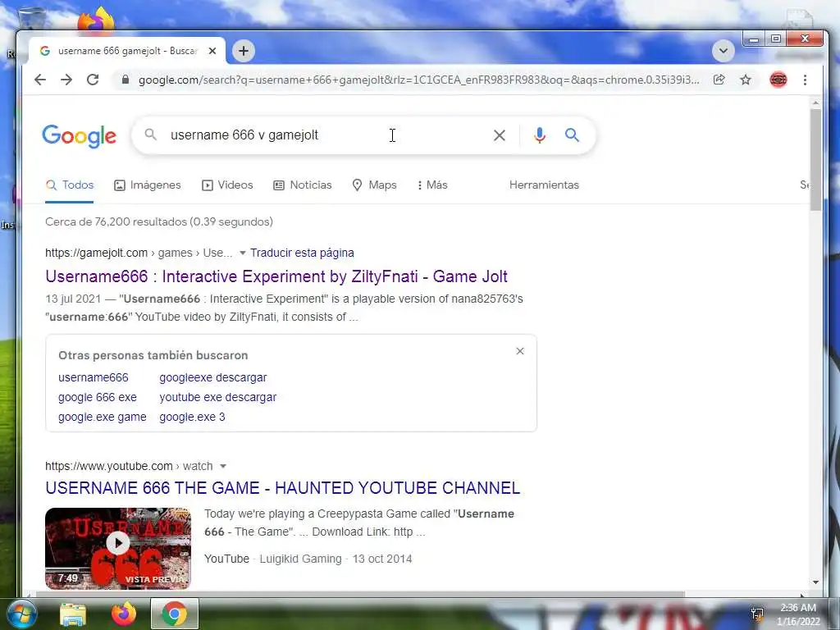The width and height of the screenshot is (840, 630).
Task: Click the results count text
Action: pos(159,221)
